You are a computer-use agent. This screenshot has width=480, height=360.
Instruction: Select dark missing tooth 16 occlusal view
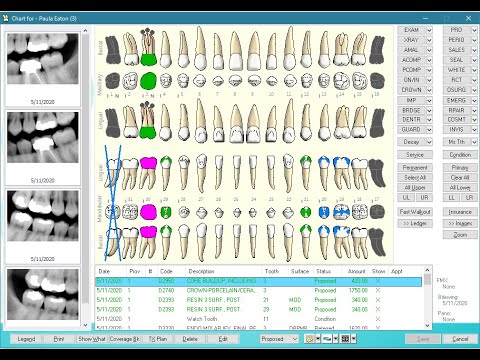coord(377,81)
